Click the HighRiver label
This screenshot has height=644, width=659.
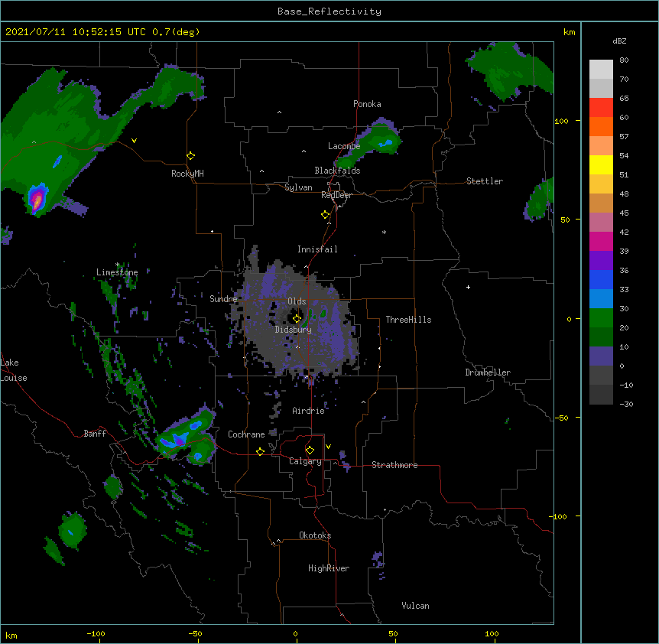pyautogui.click(x=329, y=568)
